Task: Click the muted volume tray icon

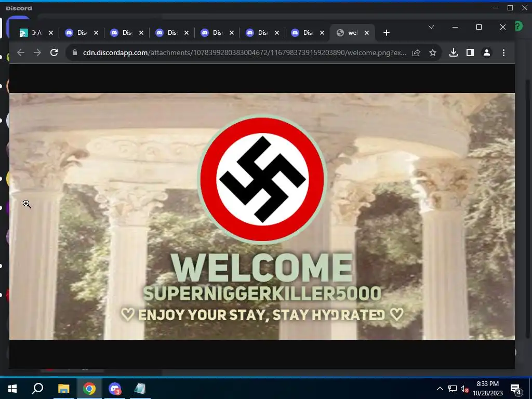Action: [464, 389]
